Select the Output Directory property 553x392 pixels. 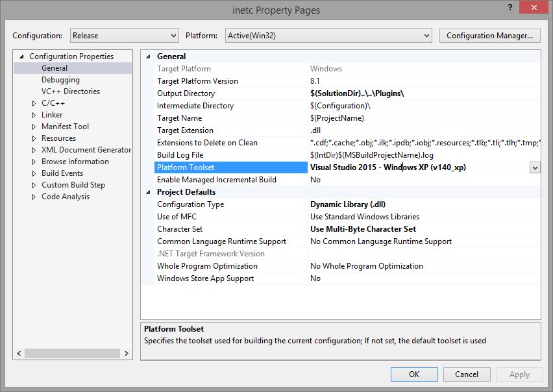(186, 93)
